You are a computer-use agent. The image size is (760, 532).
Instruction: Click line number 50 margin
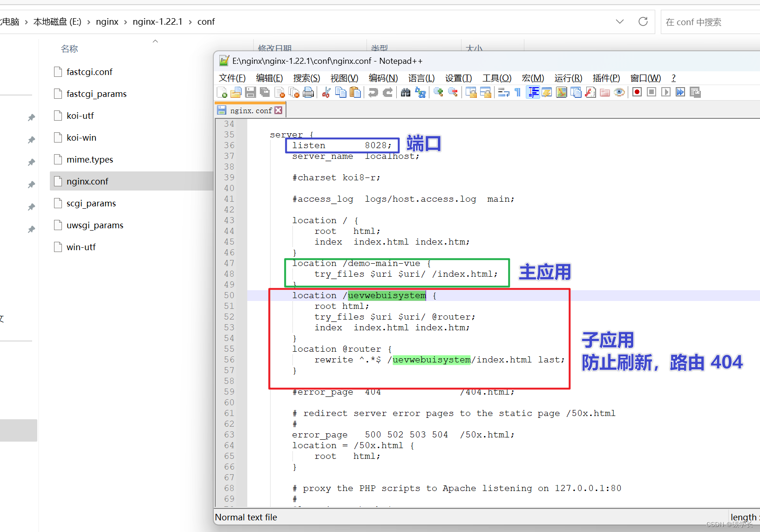tap(229, 295)
